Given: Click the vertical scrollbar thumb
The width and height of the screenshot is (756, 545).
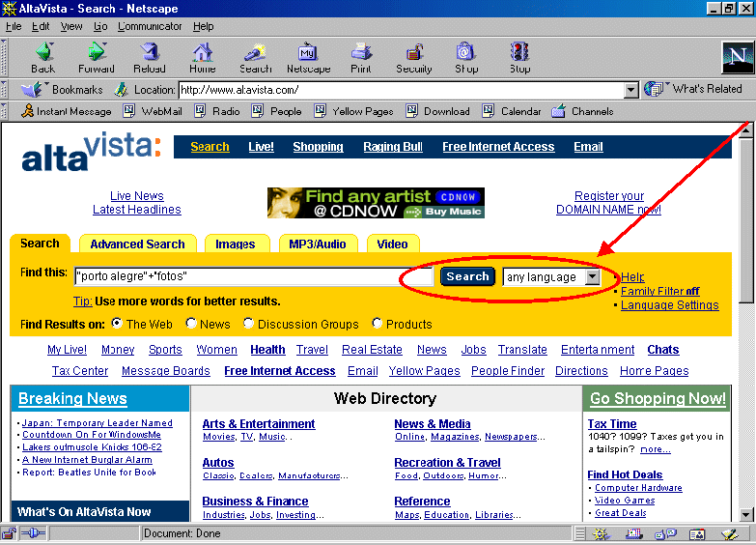Looking at the screenshot, I should [x=745, y=219].
